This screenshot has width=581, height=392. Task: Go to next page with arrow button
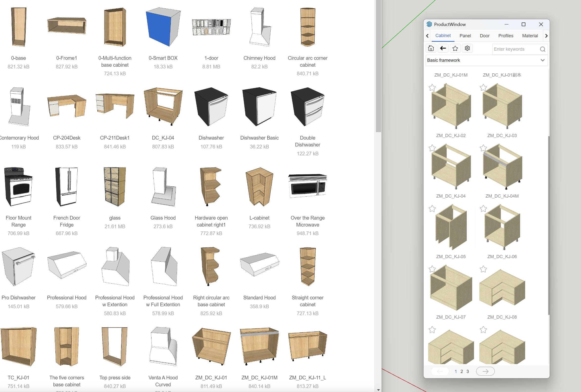pos(485,371)
